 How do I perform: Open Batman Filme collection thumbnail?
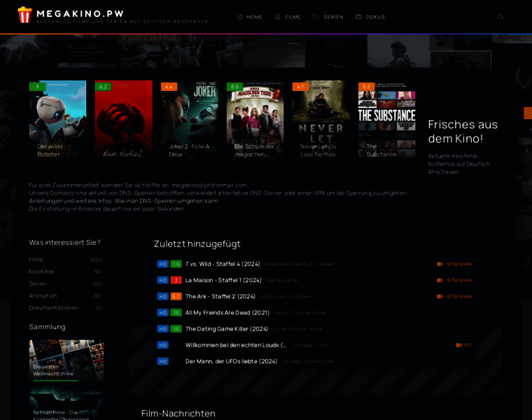click(x=66, y=404)
